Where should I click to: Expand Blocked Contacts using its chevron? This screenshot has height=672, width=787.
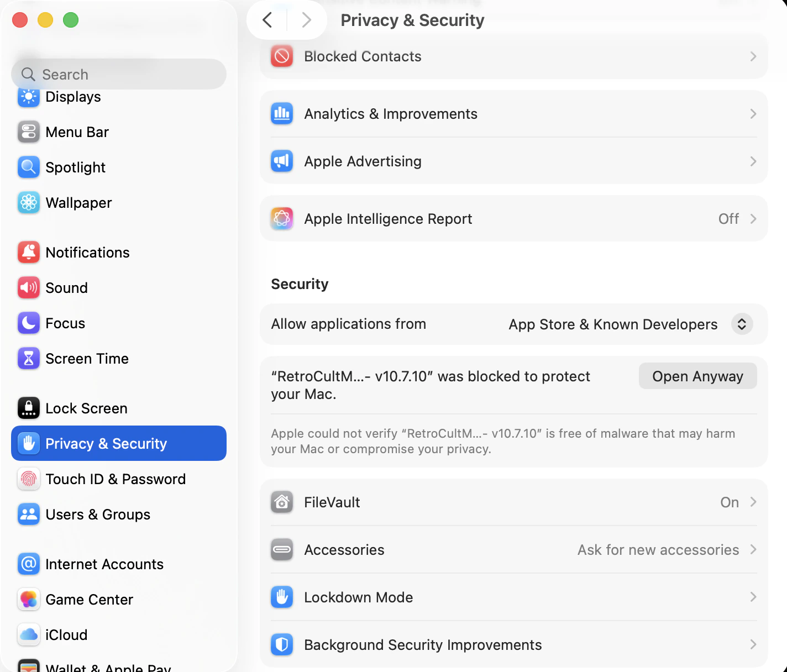pos(753,56)
